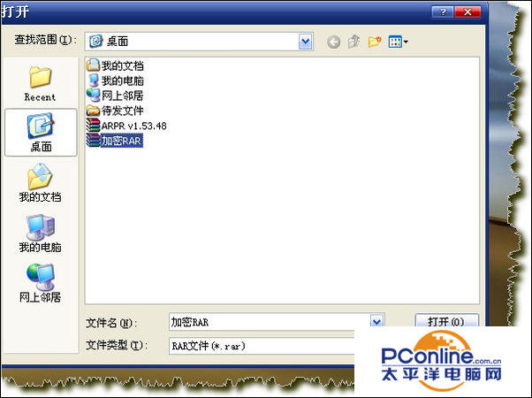Screen dimensions: 532x398
Task: Expand the 查找范围 location dropdown
Action: [306, 41]
